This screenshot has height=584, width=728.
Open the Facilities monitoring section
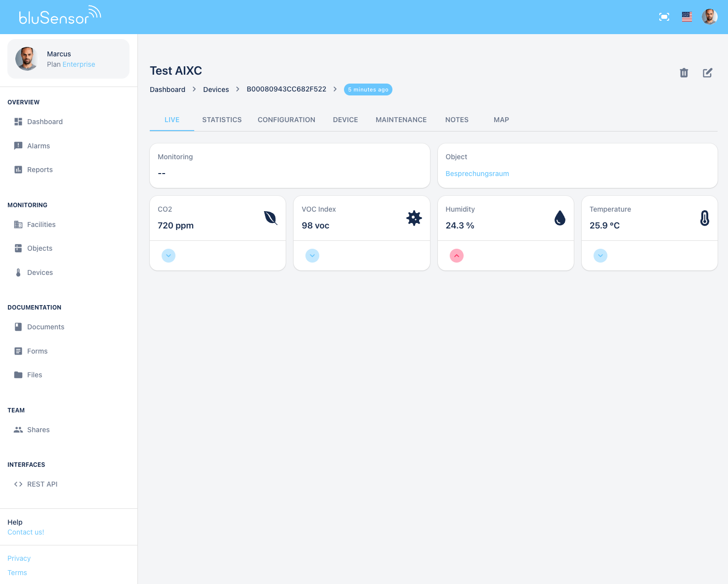tap(41, 224)
